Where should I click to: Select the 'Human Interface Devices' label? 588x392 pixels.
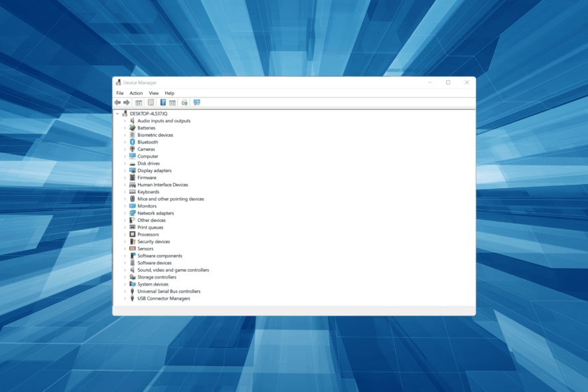click(x=163, y=185)
